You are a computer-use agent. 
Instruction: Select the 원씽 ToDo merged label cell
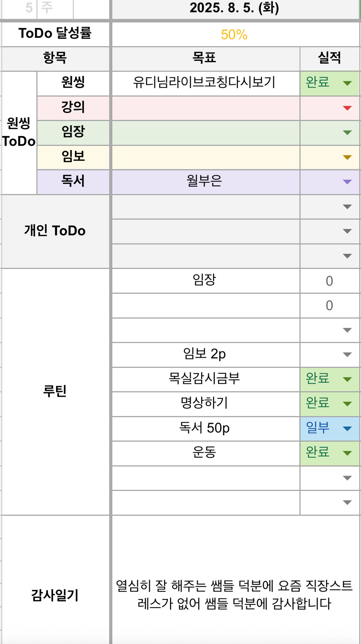[x=19, y=132]
